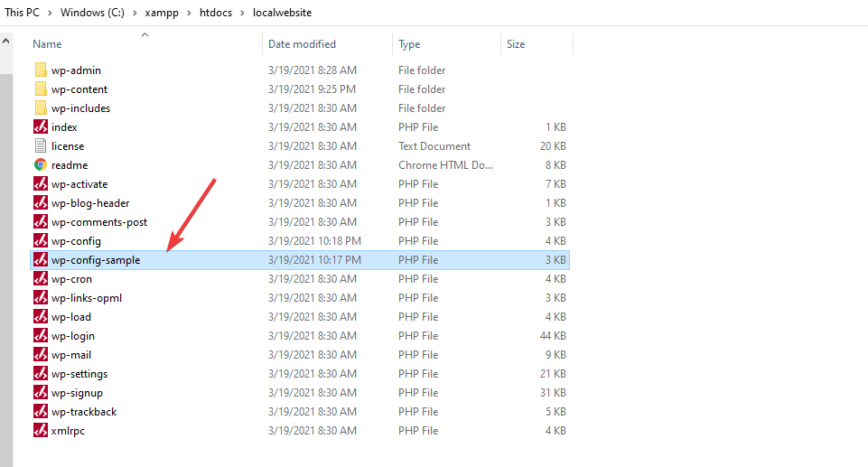868x467 pixels.
Task: Click the 31 KB size of wp-signup
Action: (553, 393)
